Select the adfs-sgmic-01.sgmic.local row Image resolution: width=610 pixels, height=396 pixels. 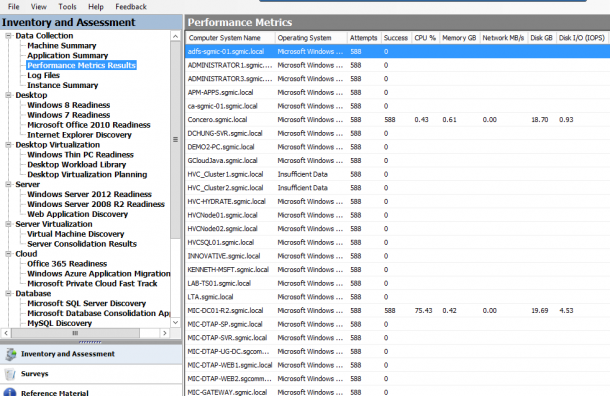tap(398, 51)
